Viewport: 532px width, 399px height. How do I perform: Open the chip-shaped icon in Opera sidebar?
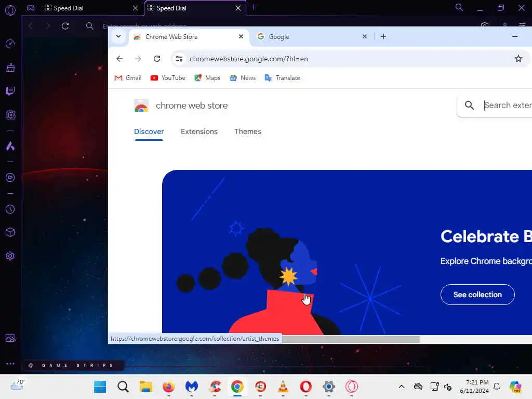10,115
